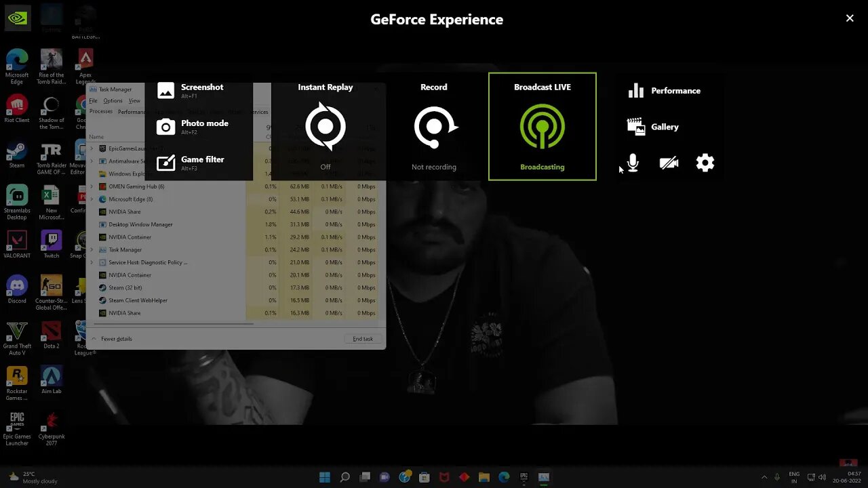Screen dimensions: 868x488
Task: Open Rockstar Games launcher shortcut
Action: [x=17, y=383]
